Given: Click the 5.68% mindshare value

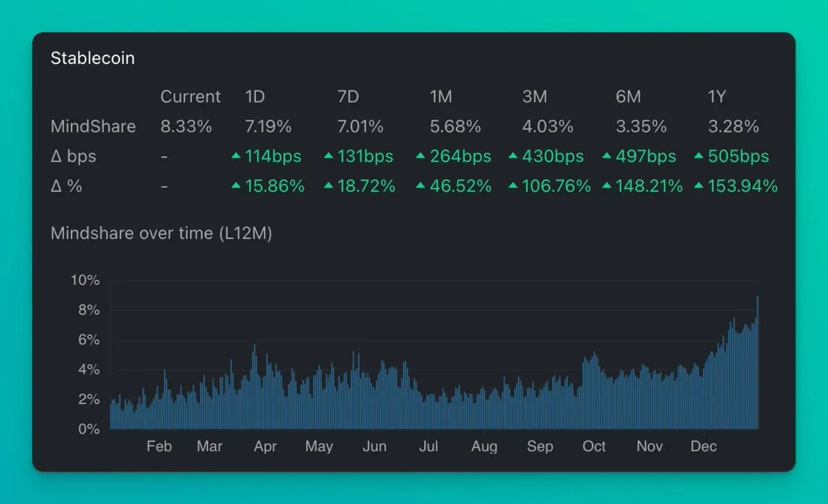Looking at the screenshot, I should coord(455,126).
